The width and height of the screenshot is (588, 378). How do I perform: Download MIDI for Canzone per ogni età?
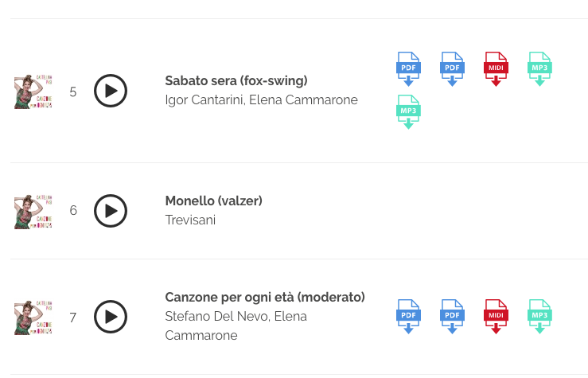(496, 317)
